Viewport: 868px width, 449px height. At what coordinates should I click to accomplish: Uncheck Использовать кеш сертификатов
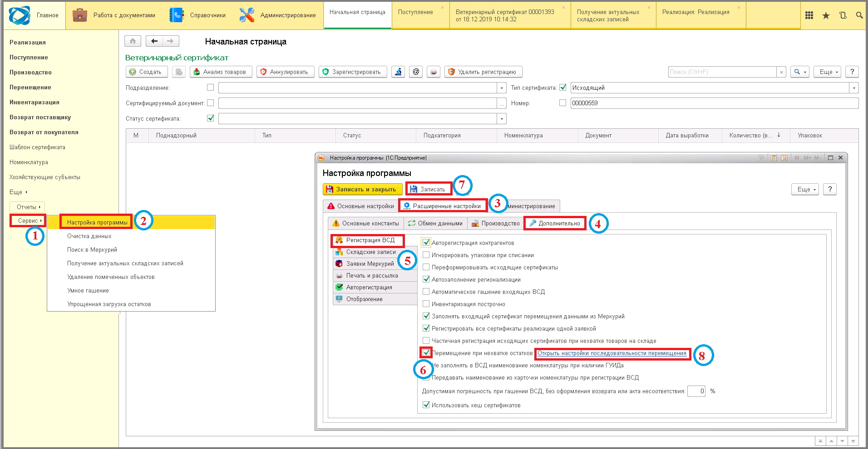[x=426, y=405]
